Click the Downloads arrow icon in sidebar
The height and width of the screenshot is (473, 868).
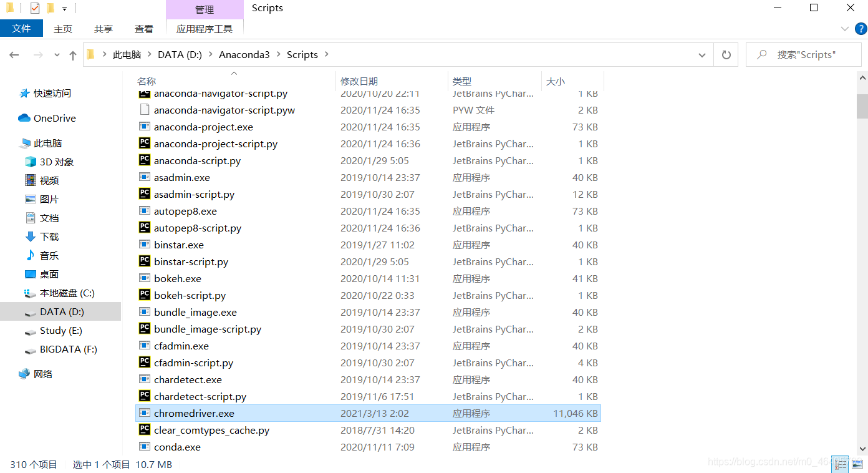click(x=31, y=236)
